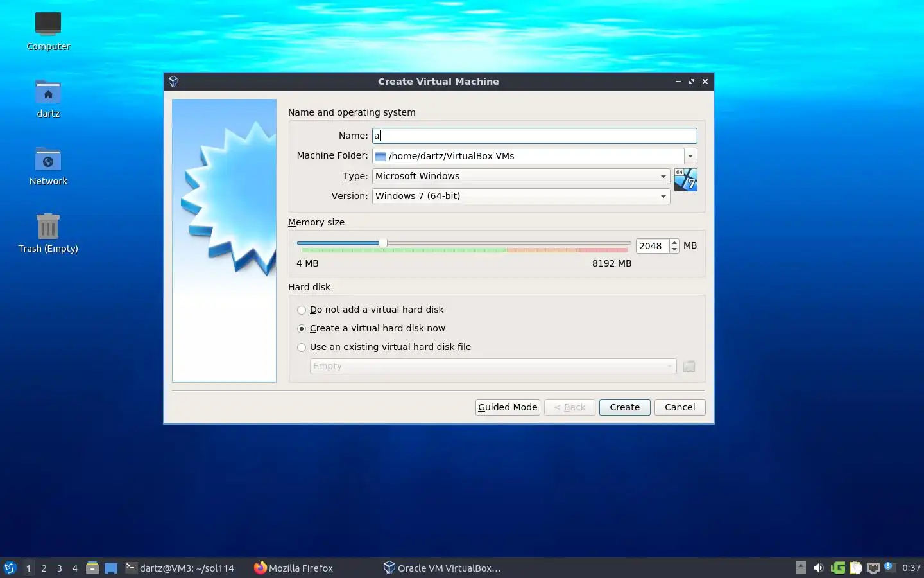Click the notification info icon in tray
The image size is (924, 578).
(x=889, y=566)
